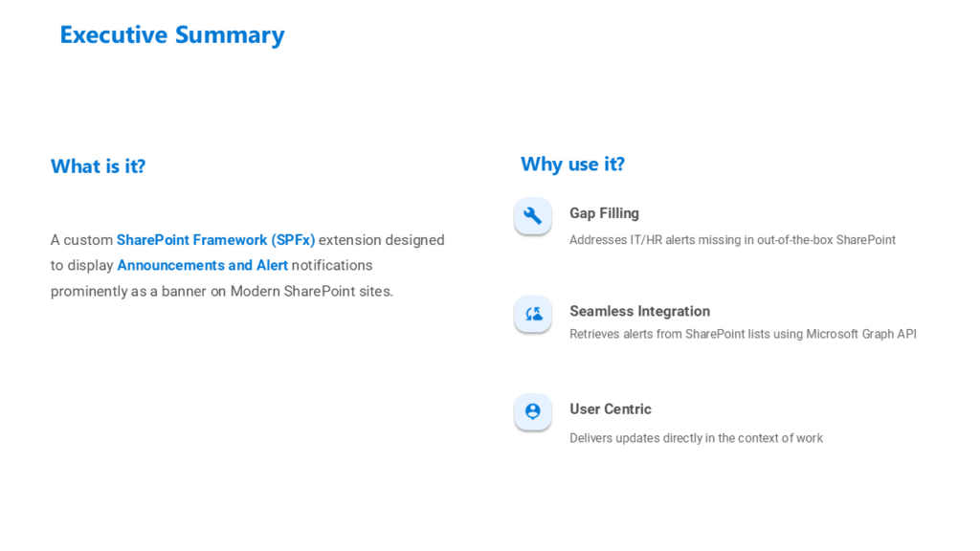Click the person pin icon beside User Centric
This screenshot has height=551, width=980.
point(533,411)
